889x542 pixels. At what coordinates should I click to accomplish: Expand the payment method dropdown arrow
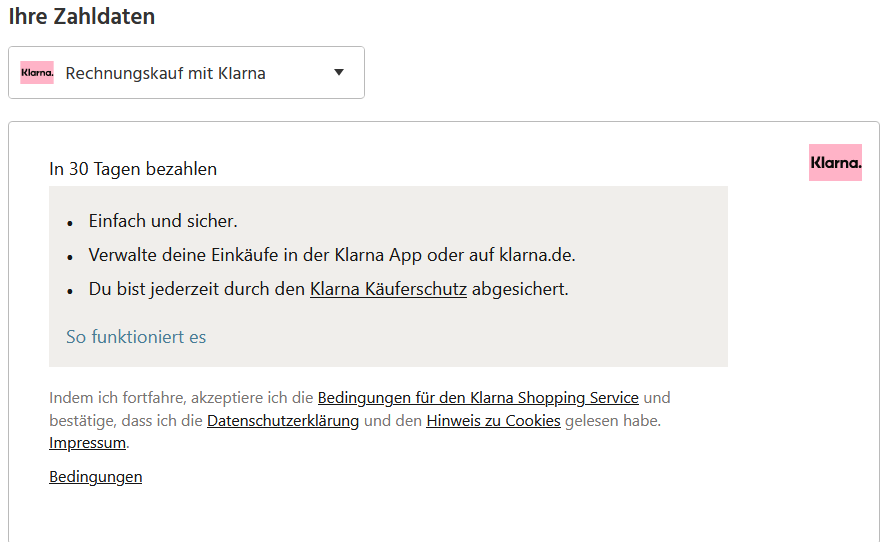[x=339, y=73]
